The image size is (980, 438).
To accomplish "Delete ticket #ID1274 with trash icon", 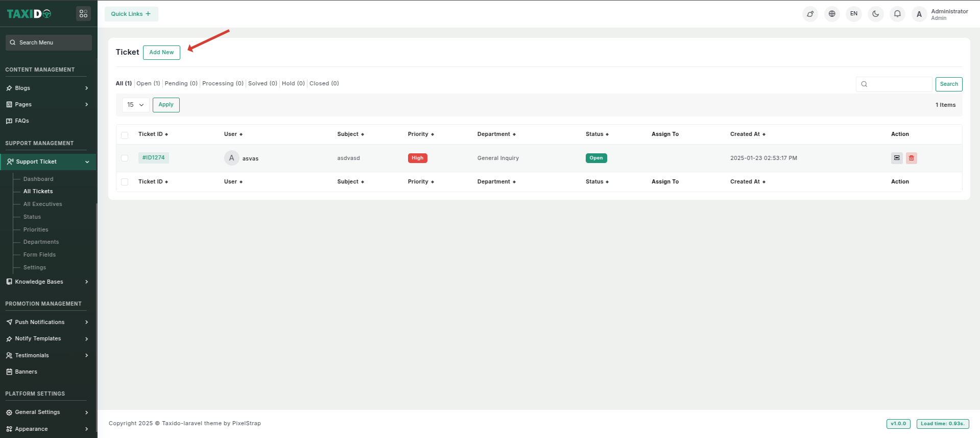I will coord(912,158).
